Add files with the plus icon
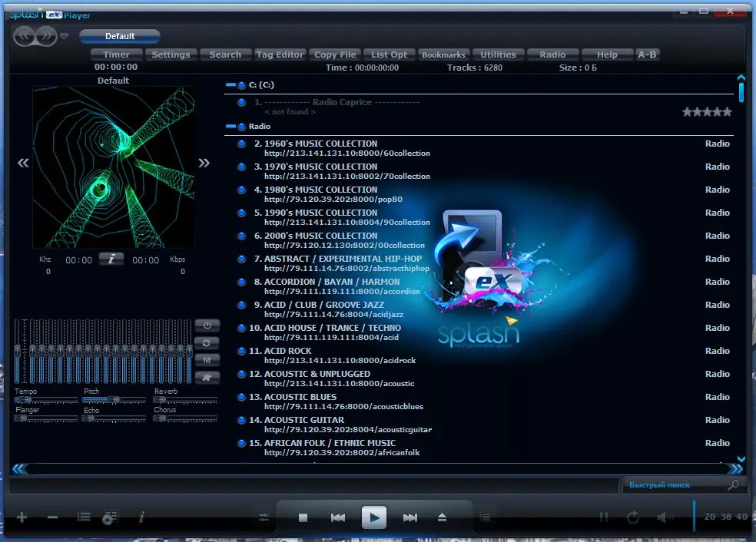Image resolution: width=756 pixels, height=542 pixels. [x=22, y=517]
